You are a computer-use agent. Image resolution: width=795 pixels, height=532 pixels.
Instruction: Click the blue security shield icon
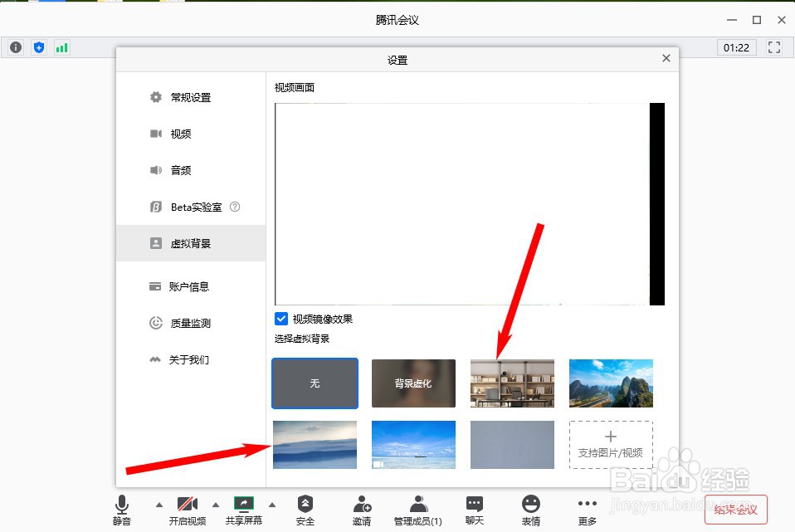pyautogui.click(x=39, y=47)
